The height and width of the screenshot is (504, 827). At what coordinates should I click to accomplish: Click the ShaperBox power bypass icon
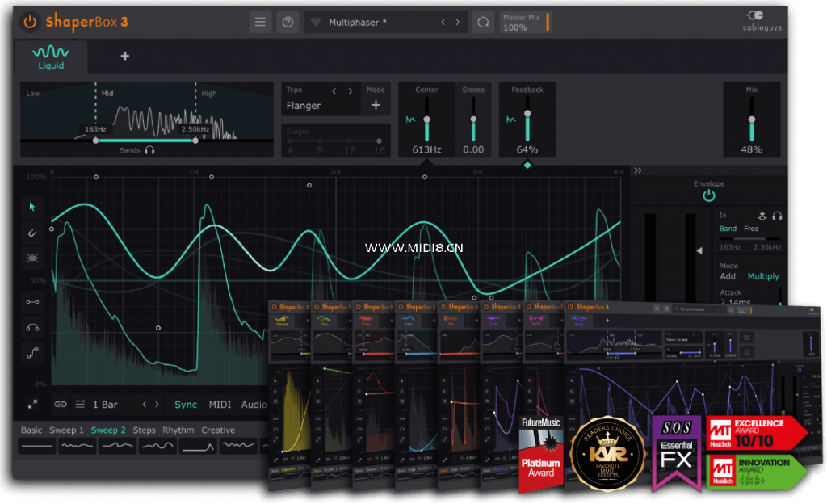click(x=29, y=22)
